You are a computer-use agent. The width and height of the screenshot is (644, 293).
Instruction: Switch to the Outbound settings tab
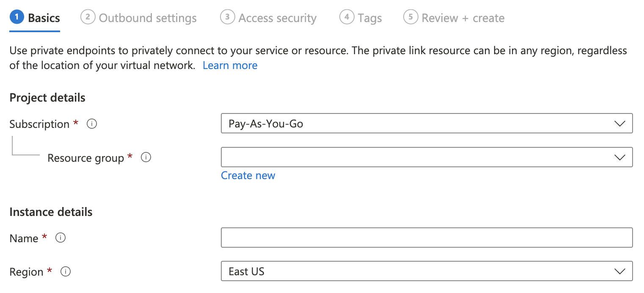click(147, 17)
